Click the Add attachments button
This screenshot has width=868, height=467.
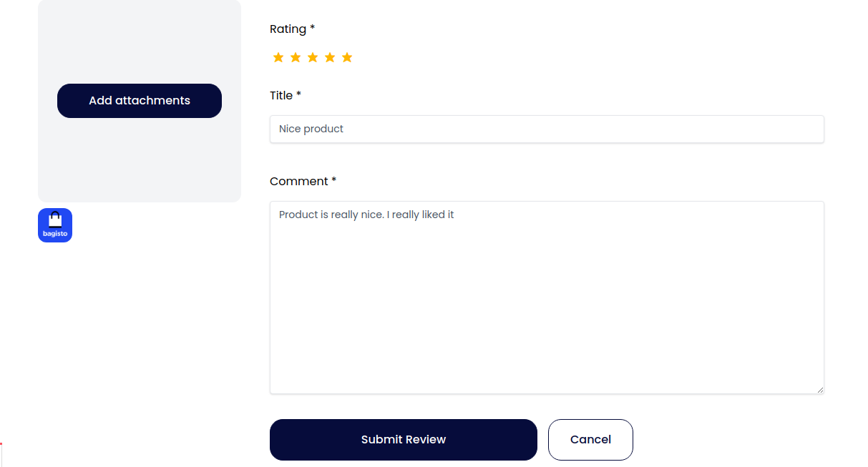(x=139, y=100)
